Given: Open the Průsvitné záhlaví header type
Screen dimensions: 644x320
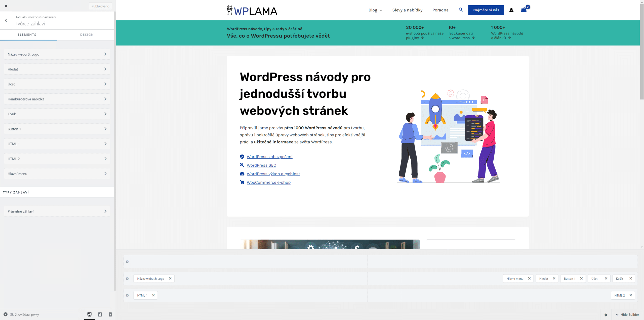Looking at the screenshot, I should (x=57, y=211).
